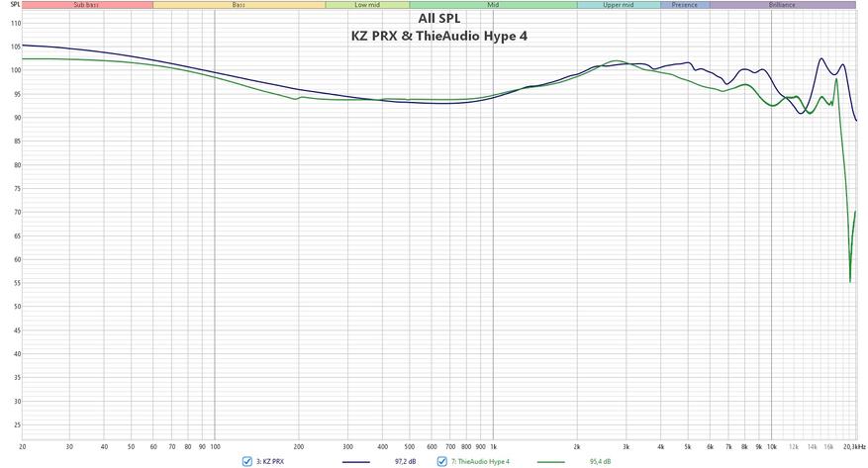Click the 97,2 dB legend value
Image resolution: width=868 pixels, height=468 pixels.
[405, 461]
